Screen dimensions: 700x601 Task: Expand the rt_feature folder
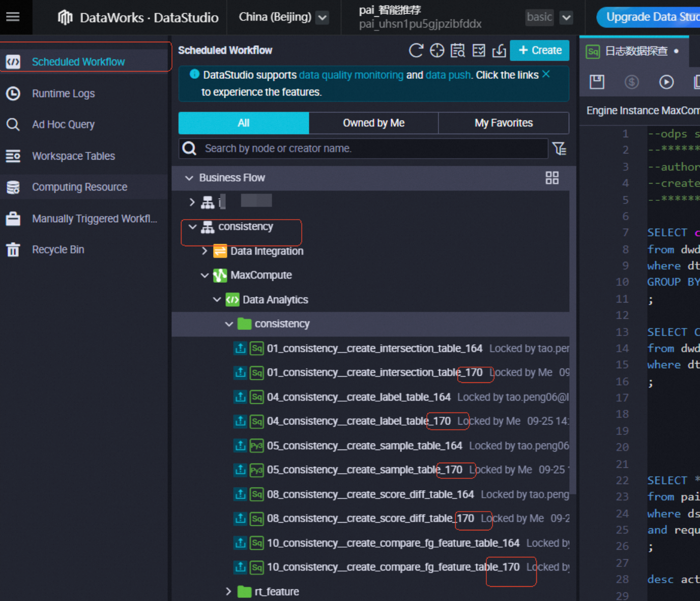coord(228,591)
